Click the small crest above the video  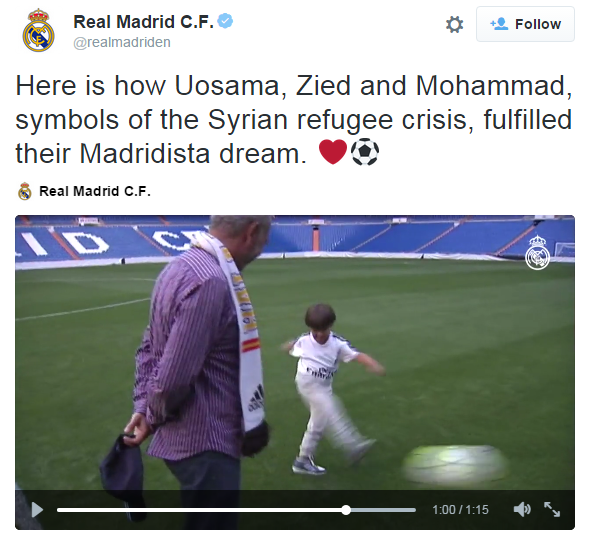pos(25,191)
